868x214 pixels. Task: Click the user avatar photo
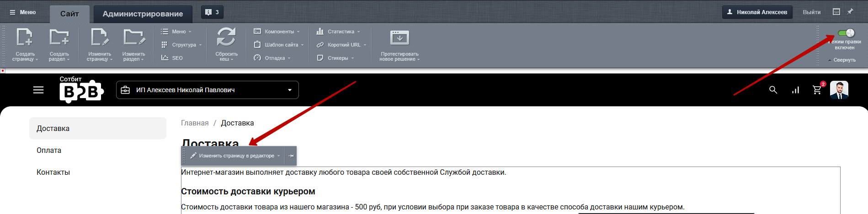tap(839, 90)
